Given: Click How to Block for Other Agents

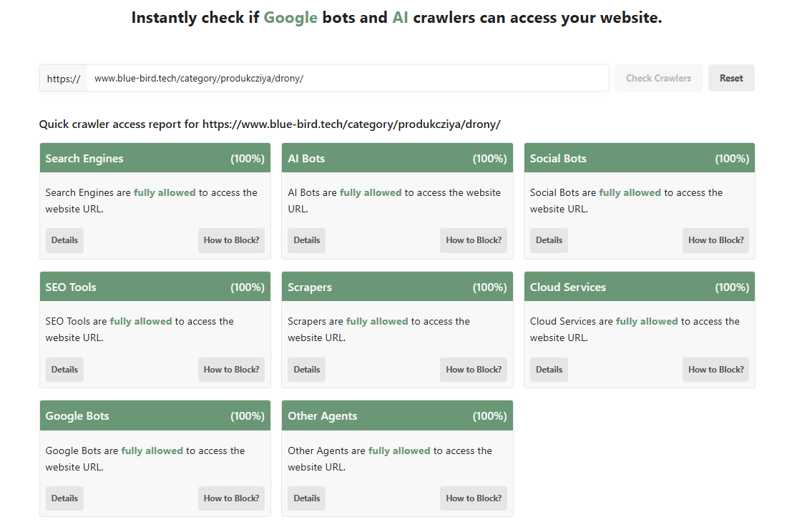Looking at the screenshot, I should (x=474, y=498).
